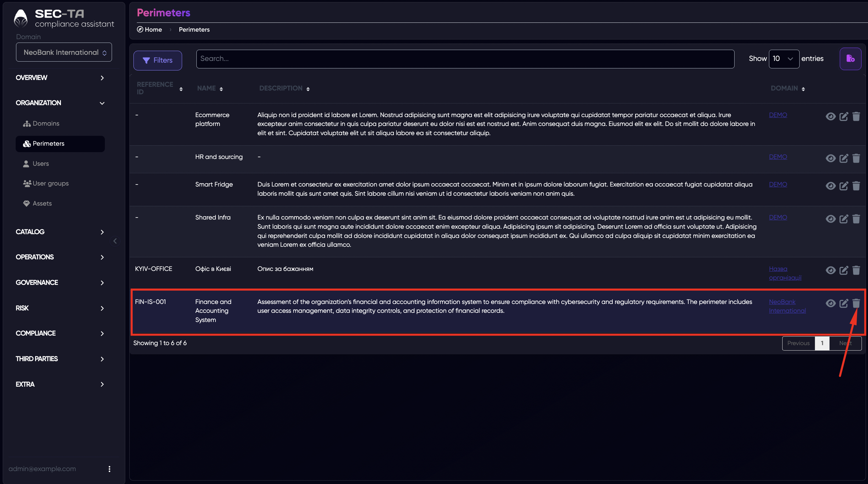The width and height of the screenshot is (868, 484).
Task: View the HR and sourcing perimeter
Action: 831,158
